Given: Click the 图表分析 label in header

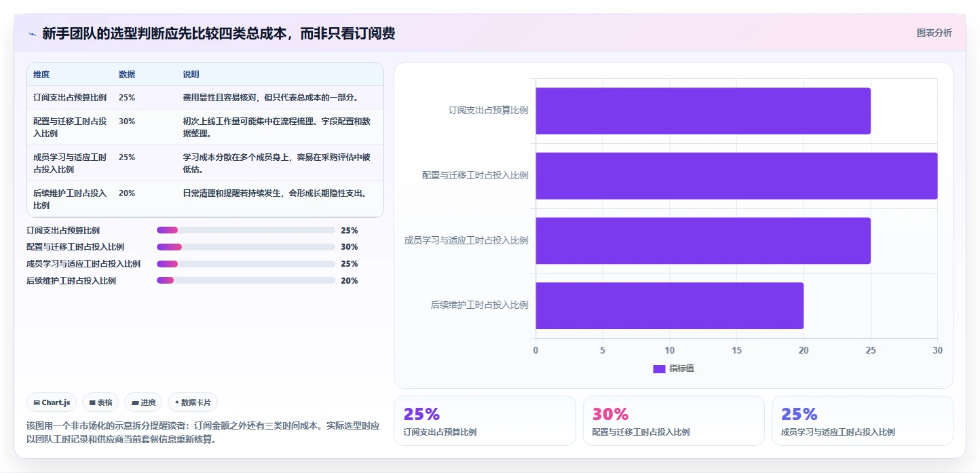Looking at the screenshot, I should [934, 33].
